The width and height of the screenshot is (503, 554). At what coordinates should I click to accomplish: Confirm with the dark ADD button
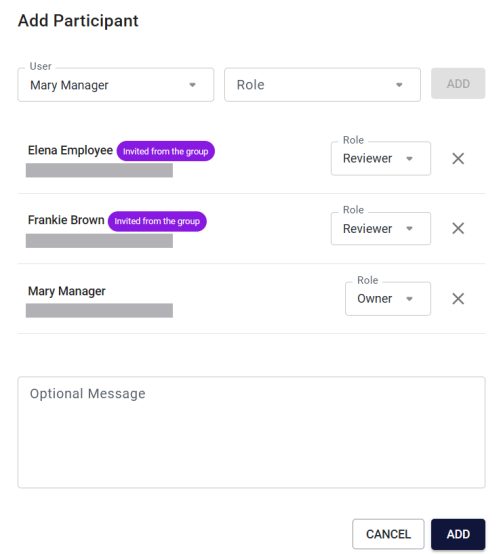(458, 534)
